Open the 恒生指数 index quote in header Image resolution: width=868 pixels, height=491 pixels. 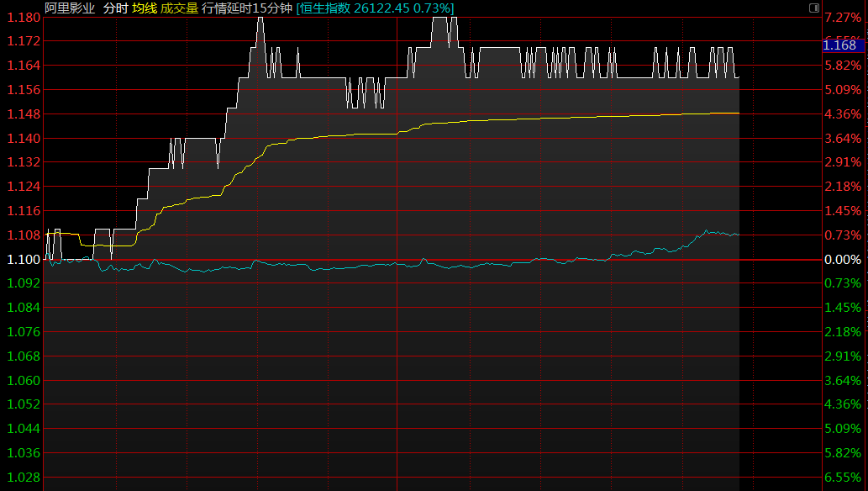coord(375,8)
